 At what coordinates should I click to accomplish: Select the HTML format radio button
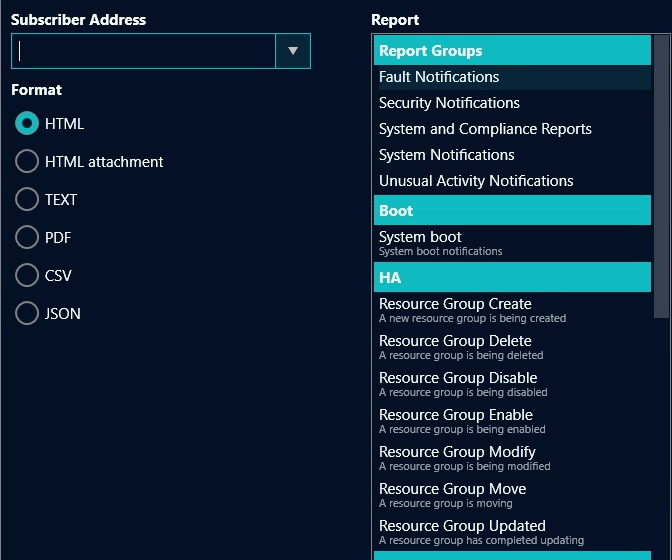click(27, 124)
